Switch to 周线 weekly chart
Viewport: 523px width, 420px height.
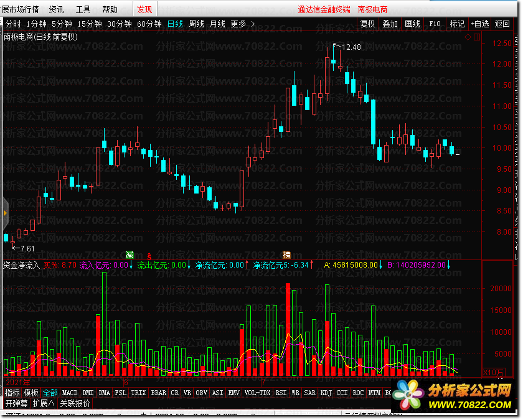tap(196, 24)
